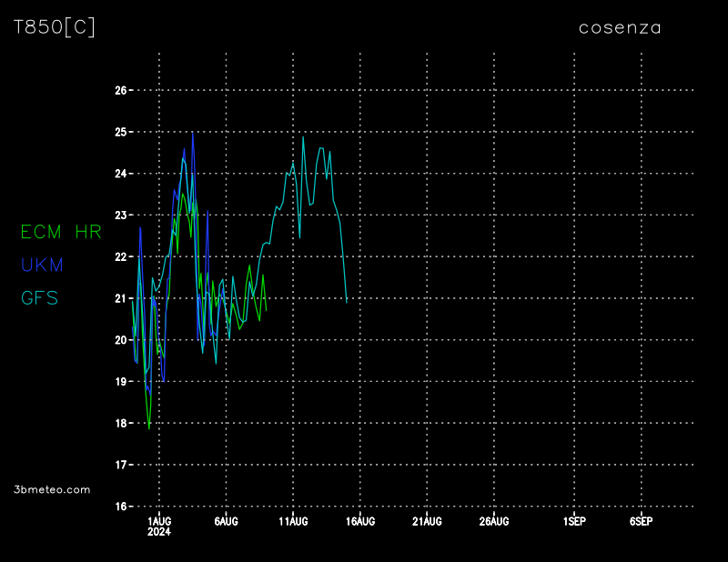Pick the 16AUG date marker
728x562 pixels.
(360, 521)
